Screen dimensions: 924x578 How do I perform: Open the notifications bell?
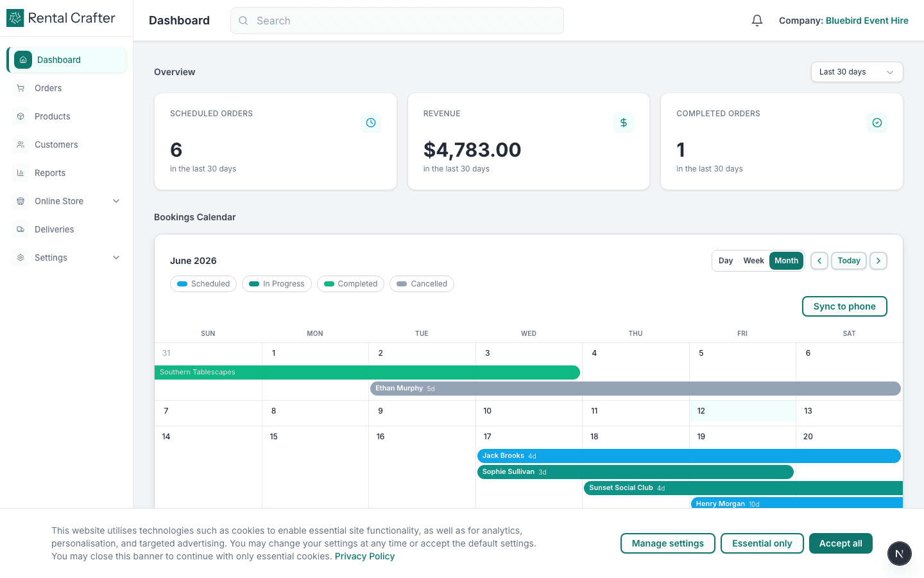click(757, 21)
